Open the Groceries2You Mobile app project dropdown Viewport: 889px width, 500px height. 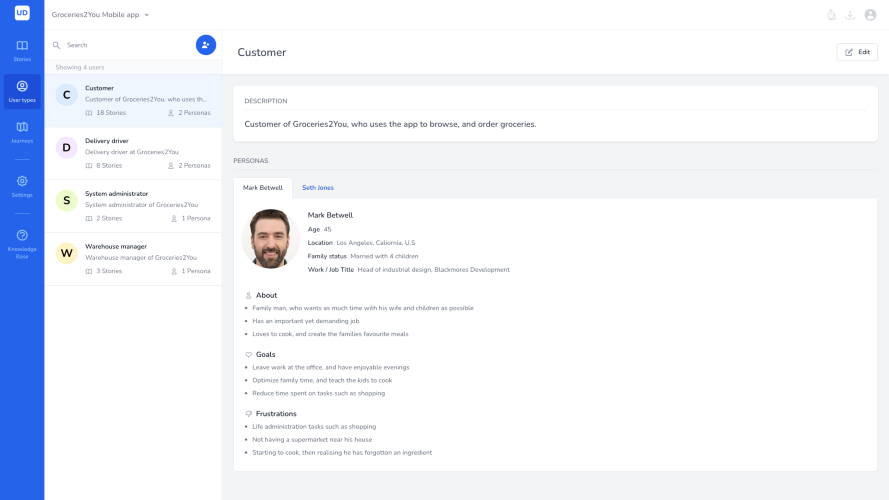point(100,15)
